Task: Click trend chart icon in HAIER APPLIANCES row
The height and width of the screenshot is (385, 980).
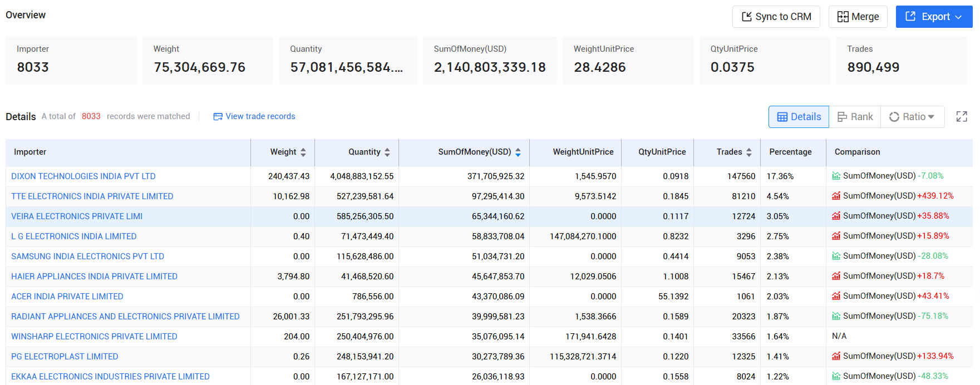Action: click(x=836, y=276)
